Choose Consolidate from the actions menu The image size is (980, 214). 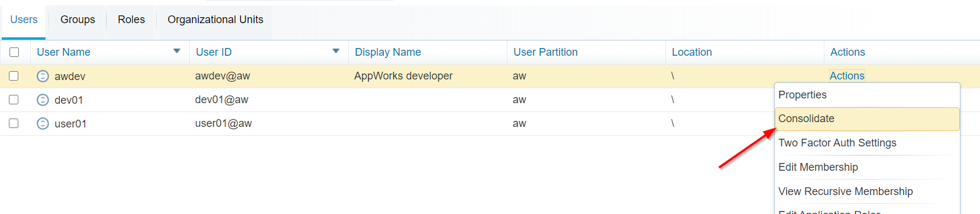coord(867,119)
